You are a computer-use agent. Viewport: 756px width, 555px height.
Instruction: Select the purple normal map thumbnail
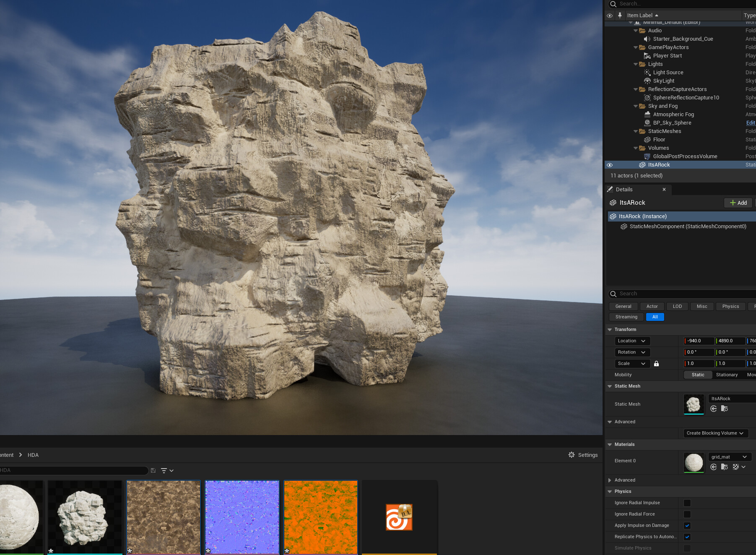tap(242, 517)
